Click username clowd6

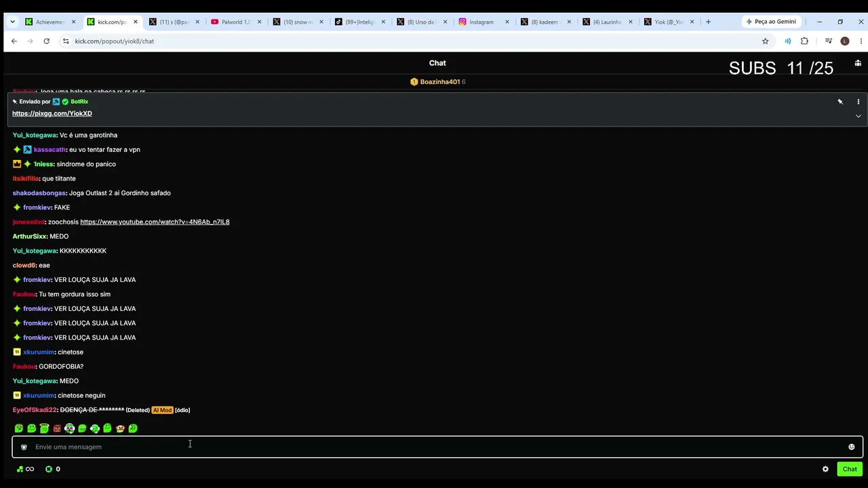coord(24,266)
